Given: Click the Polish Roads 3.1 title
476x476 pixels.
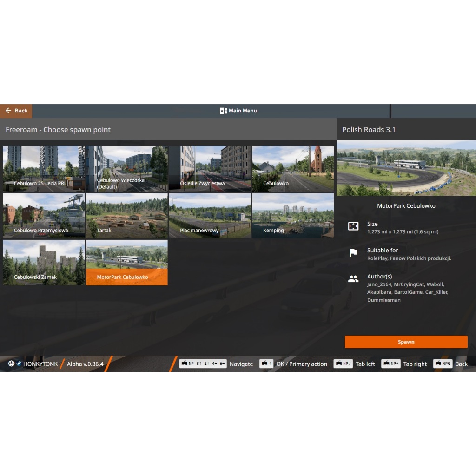Looking at the screenshot, I should (369, 130).
